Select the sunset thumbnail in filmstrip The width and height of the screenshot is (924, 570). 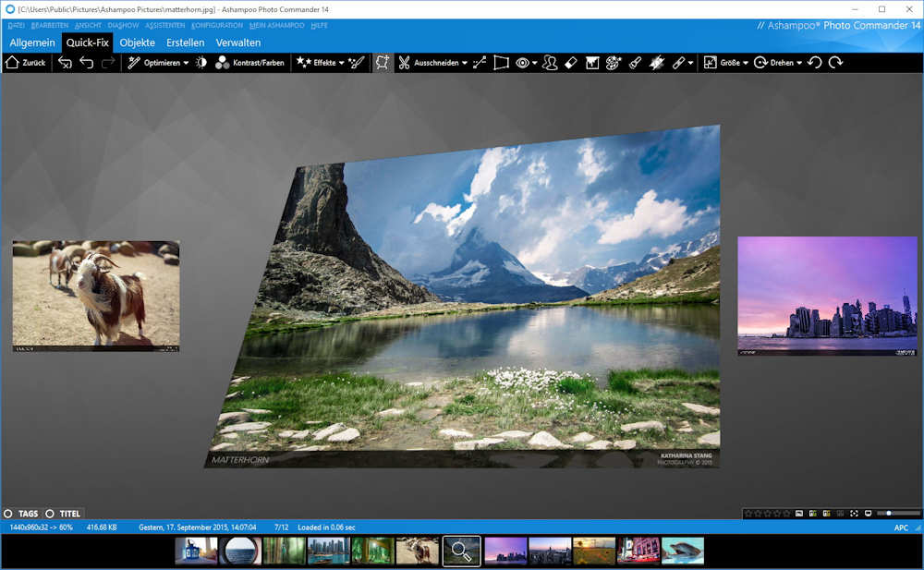pos(593,551)
